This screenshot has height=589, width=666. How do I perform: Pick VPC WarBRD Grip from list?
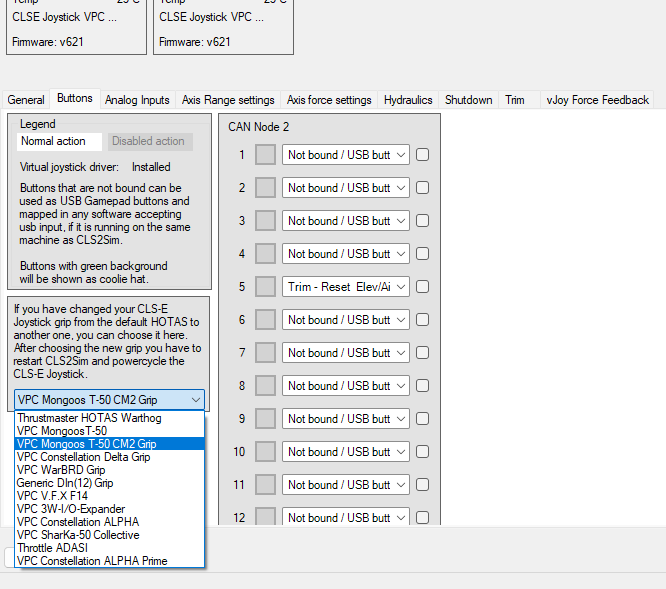[109, 470]
